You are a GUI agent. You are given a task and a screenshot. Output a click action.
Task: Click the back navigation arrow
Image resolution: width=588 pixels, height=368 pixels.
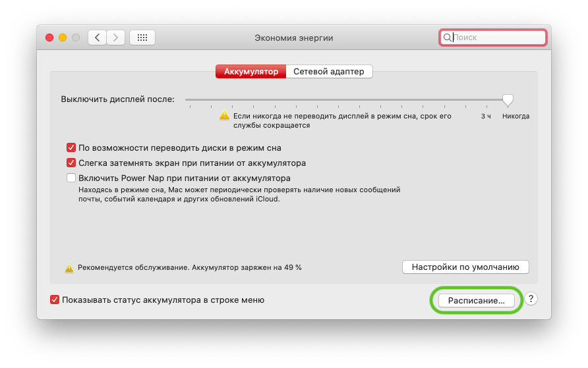(x=98, y=38)
